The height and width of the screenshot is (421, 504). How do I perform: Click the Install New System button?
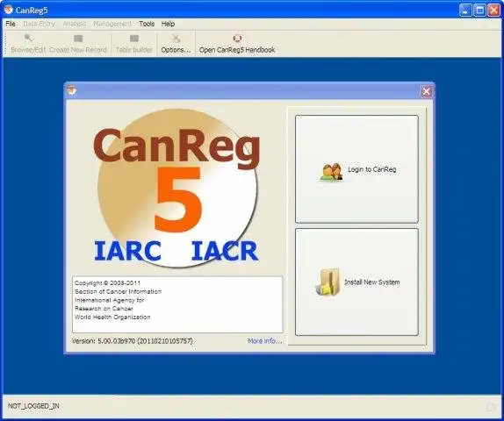coord(356,282)
